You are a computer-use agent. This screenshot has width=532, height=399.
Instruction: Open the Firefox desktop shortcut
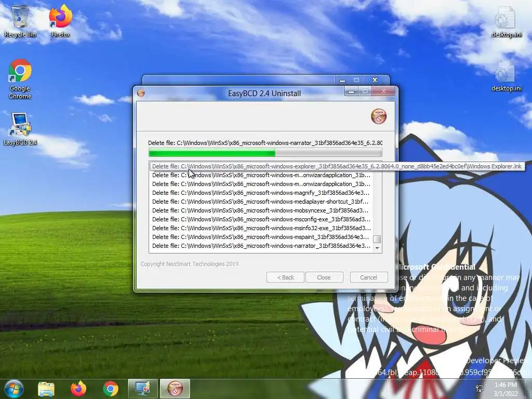coord(60,21)
